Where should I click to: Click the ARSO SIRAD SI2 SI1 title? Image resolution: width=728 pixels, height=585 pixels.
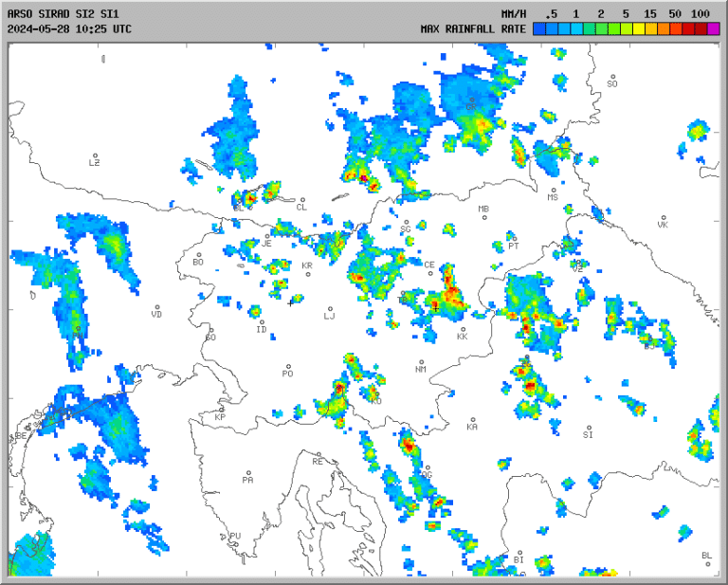point(63,13)
